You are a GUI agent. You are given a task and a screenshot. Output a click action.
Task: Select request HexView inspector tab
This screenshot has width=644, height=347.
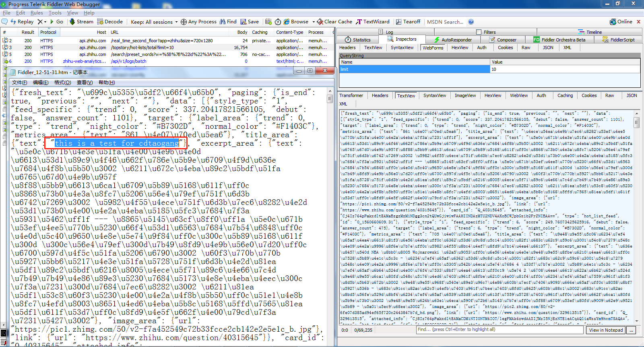(460, 48)
